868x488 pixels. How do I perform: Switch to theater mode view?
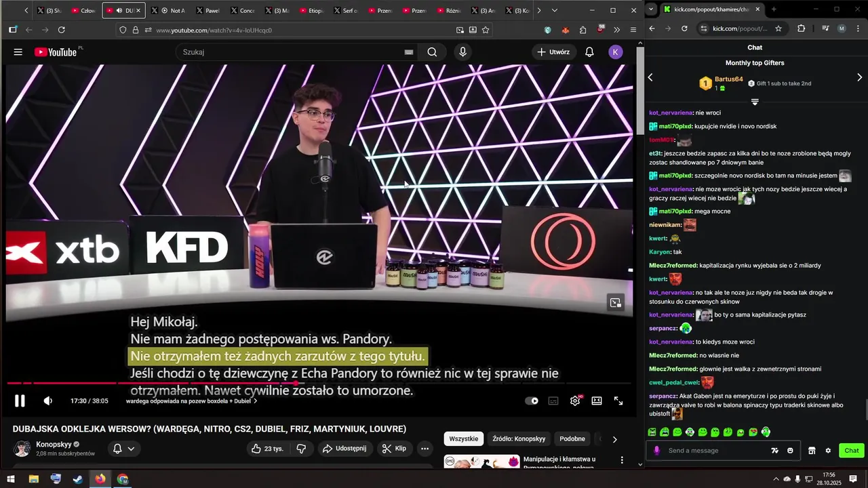597,401
